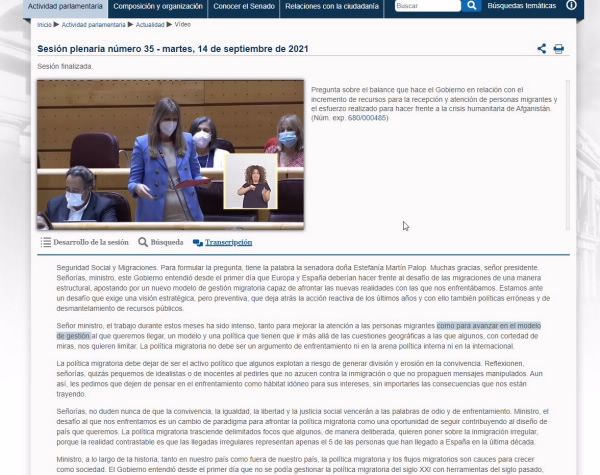600x475 pixels.
Task: Click the magnifier search button
Action: [x=471, y=6]
